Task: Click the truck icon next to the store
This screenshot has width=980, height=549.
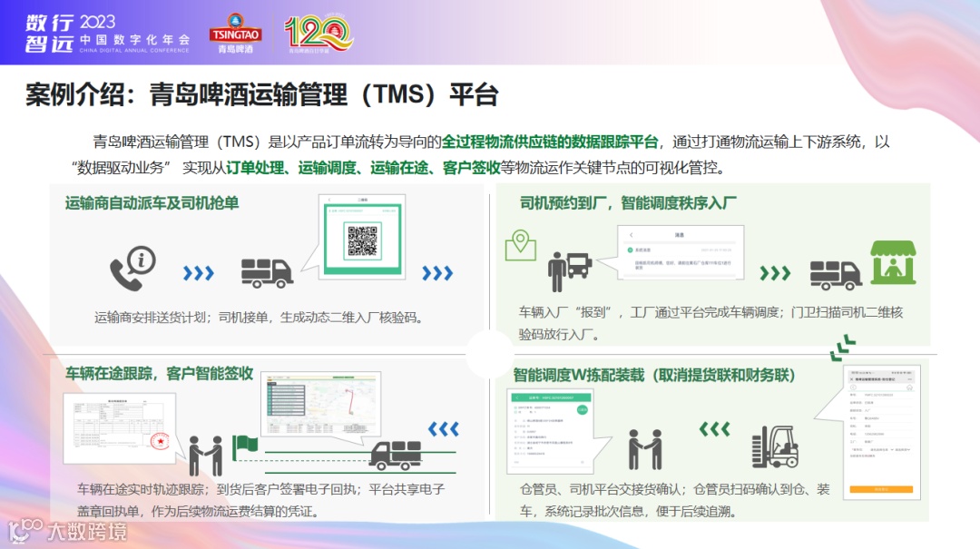Action: [836, 275]
